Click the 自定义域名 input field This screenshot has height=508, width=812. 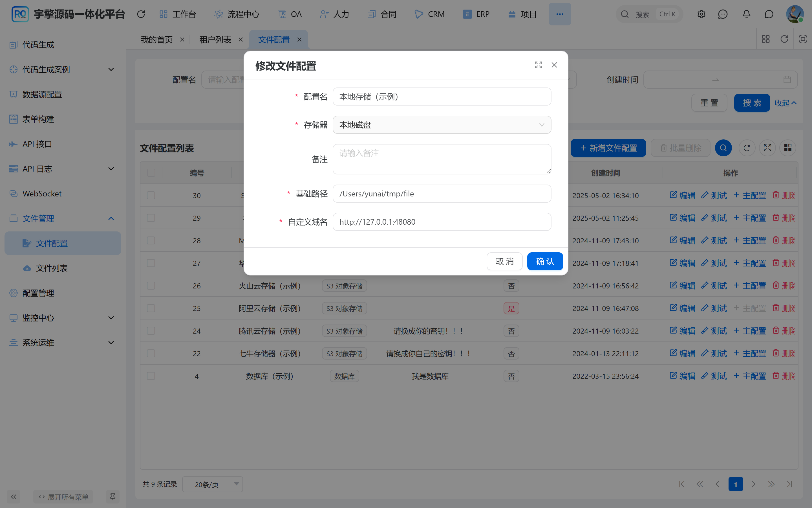coord(442,222)
